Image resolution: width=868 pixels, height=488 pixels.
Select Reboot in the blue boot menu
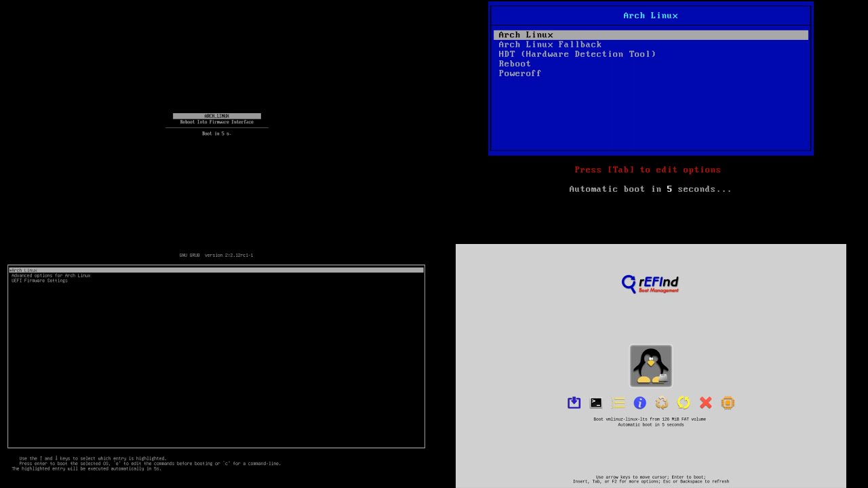point(515,64)
